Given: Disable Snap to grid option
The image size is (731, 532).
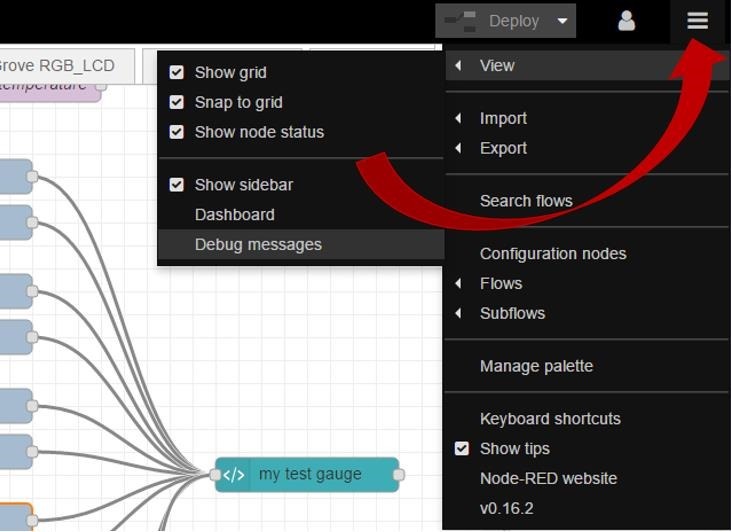Looking at the screenshot, I should [x=177, y=102].
